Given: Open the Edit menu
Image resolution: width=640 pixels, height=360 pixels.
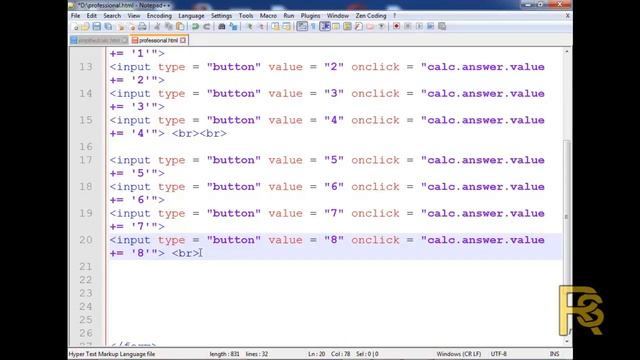Looking at the screenshot, I should tap(91, 16).
